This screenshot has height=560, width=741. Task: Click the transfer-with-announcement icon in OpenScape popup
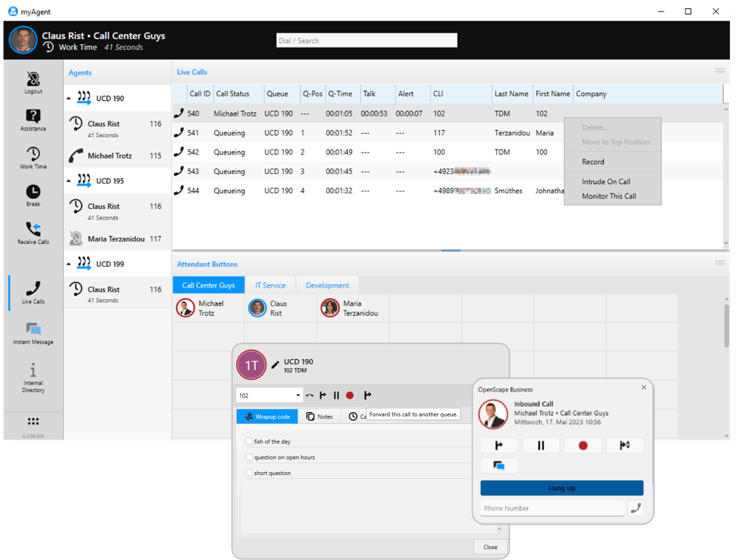coord(625,445)
